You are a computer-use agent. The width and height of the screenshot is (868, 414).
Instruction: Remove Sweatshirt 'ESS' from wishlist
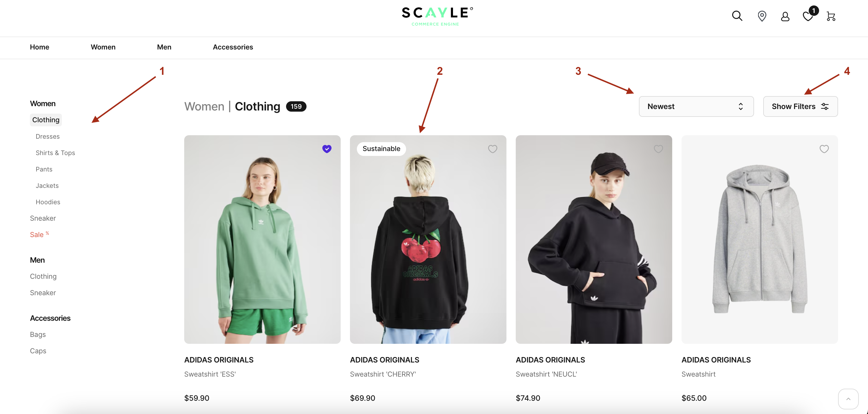click(x=327, y=148)
